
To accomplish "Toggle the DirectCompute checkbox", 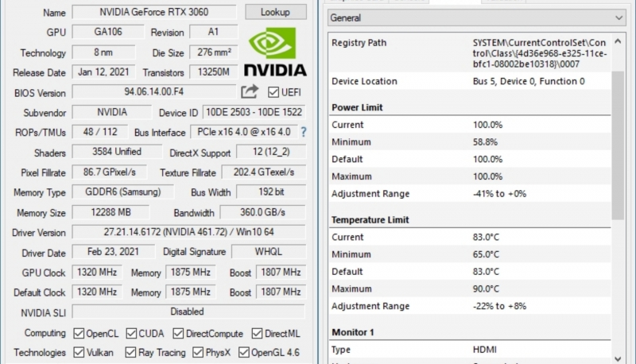I will tap(179, 334).
